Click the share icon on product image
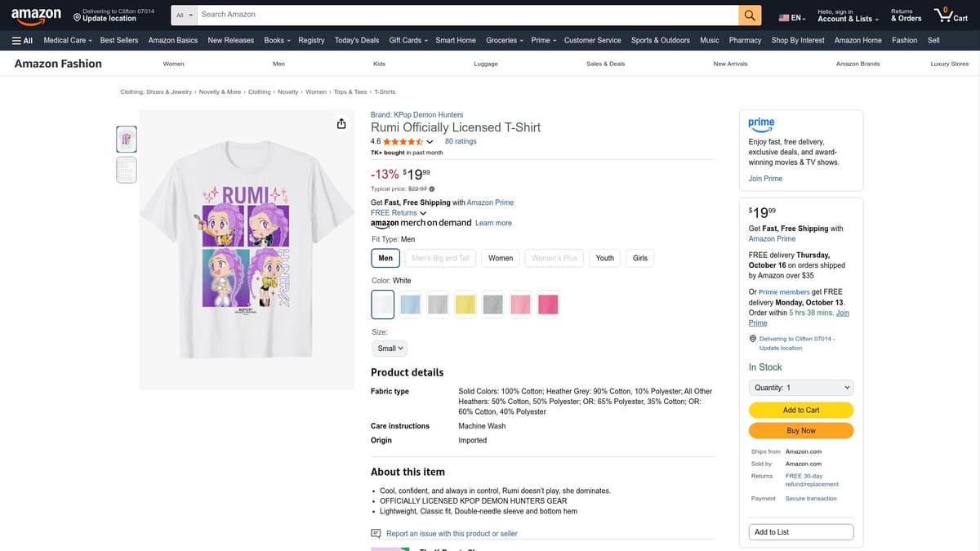 tap(341, 122)
